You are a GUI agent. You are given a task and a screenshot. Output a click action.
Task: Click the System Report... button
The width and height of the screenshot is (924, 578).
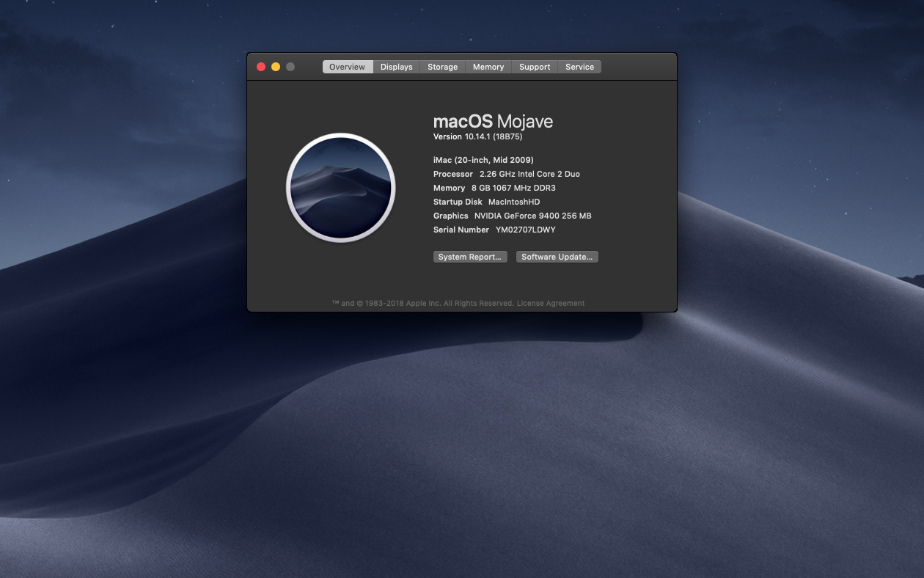pos(470,257)
